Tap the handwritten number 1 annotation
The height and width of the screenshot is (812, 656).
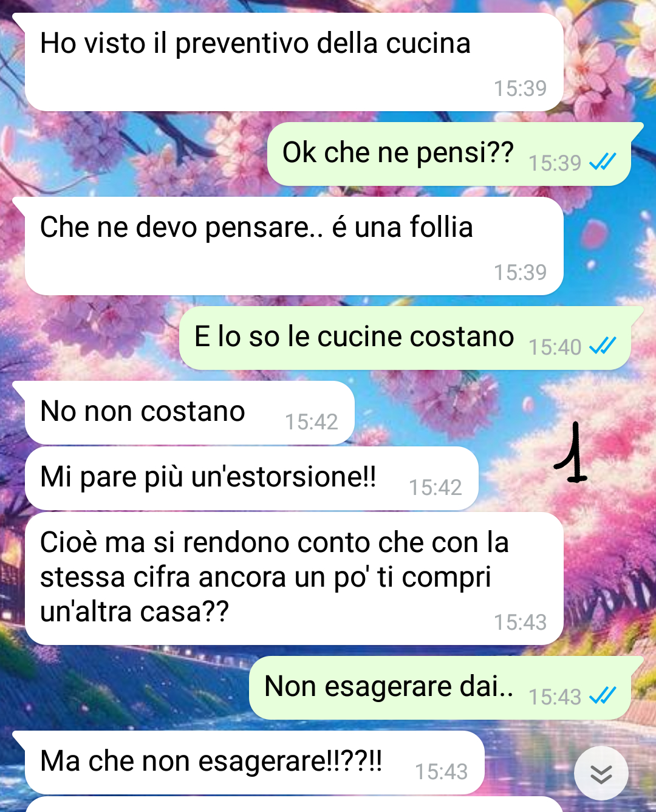tap(571, 453)
